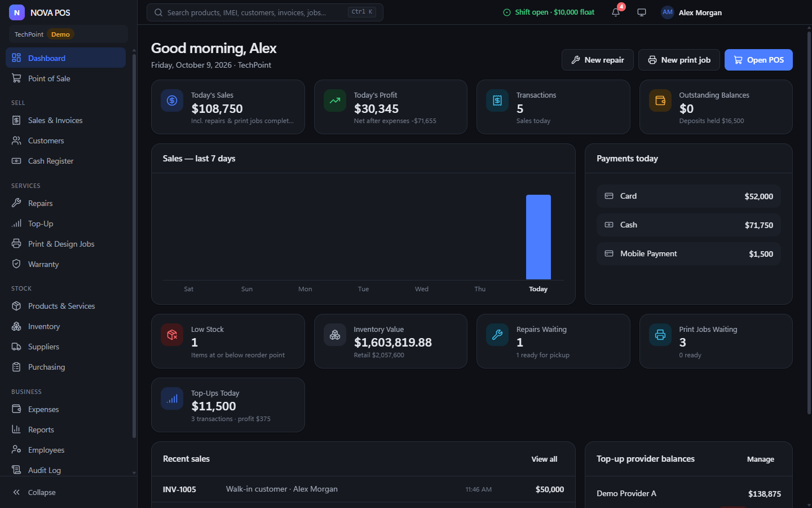This screenshot has width=812, height=508.
Task: Collapse the sidebar
Action: [68, 492]
